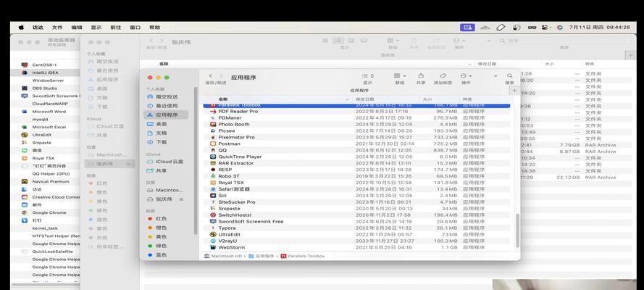The image size is (644, 290).
Task: Select the V2rayU app icon
Action: 213,241
